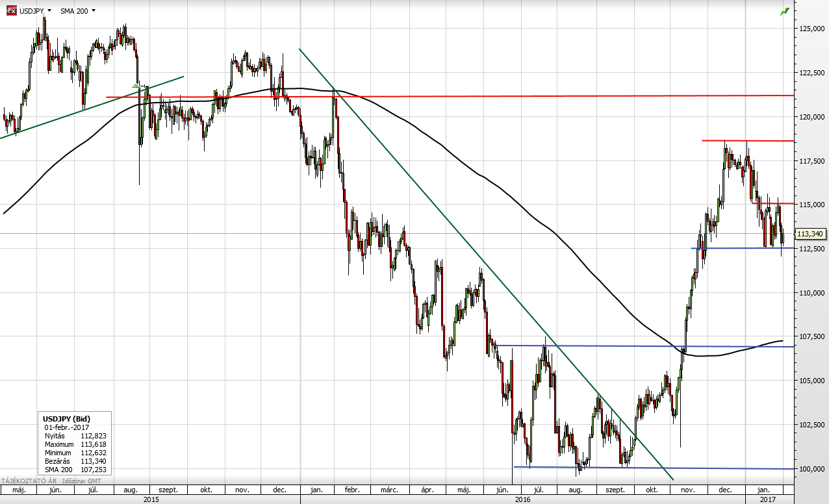Screen dimensions: 829x504
Task: Click the 117,500 price axis label
Action: (812, 161)
